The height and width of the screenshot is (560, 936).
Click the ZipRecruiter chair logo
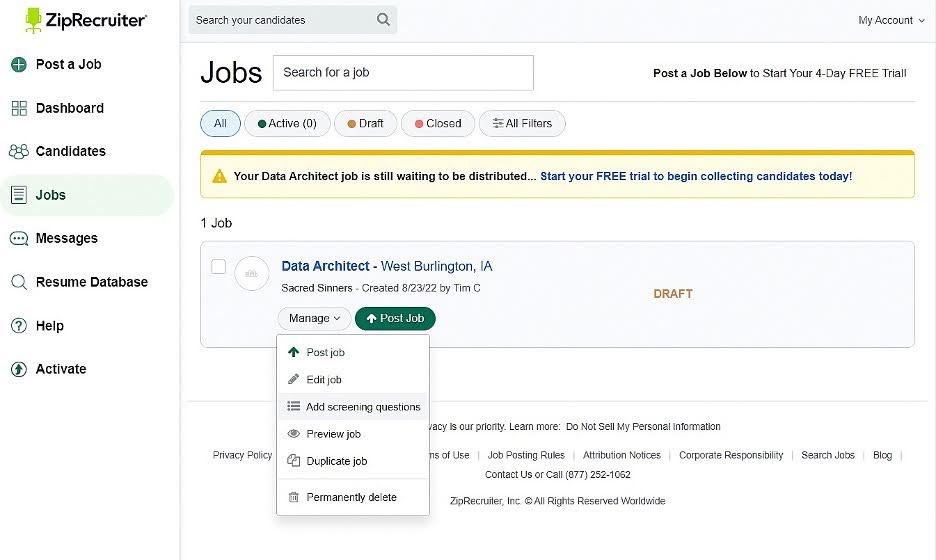(34, 20)
